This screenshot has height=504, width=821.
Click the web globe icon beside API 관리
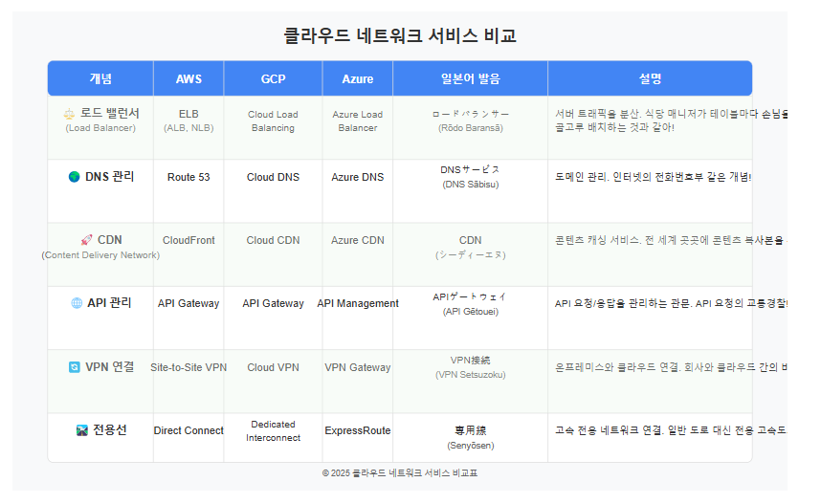click(x=77, y=303)
